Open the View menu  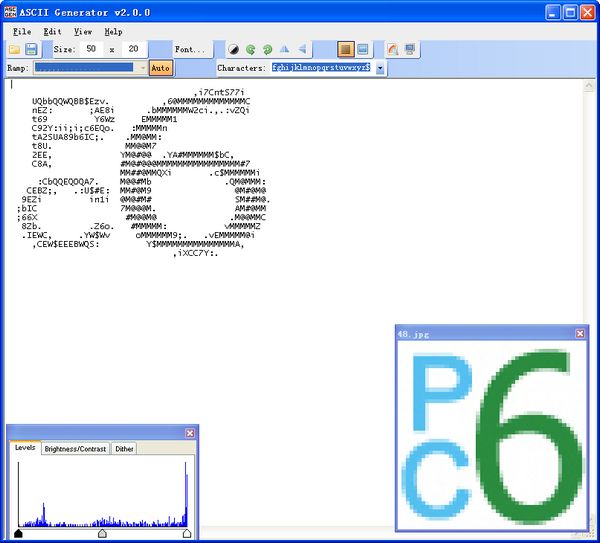click(x=83, y=32)
